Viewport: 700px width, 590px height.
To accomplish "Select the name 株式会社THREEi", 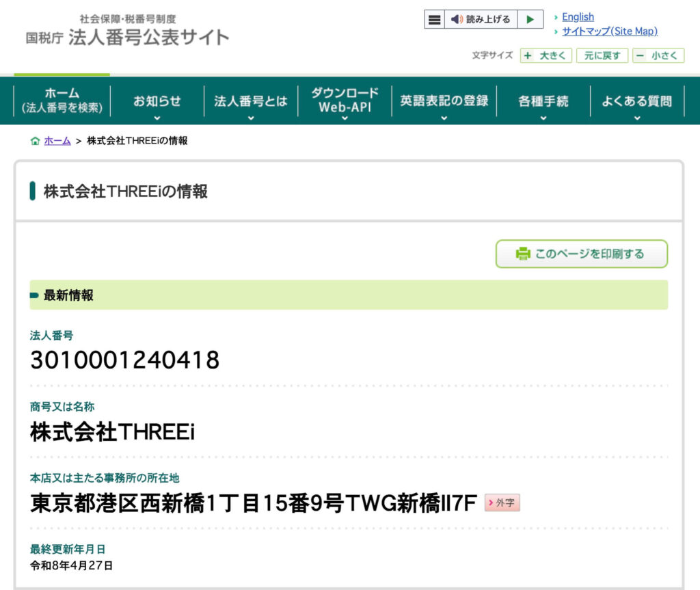I will click(x=113, y=432).
